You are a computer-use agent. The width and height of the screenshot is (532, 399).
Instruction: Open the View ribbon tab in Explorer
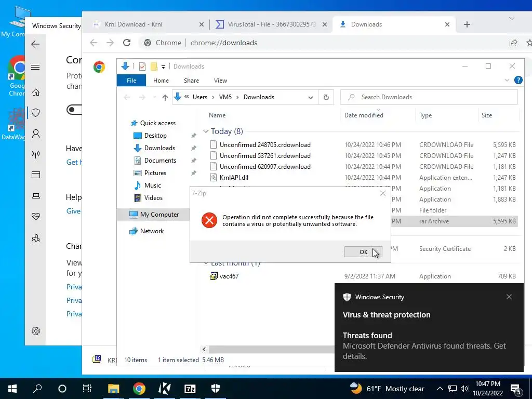point(220,81)
